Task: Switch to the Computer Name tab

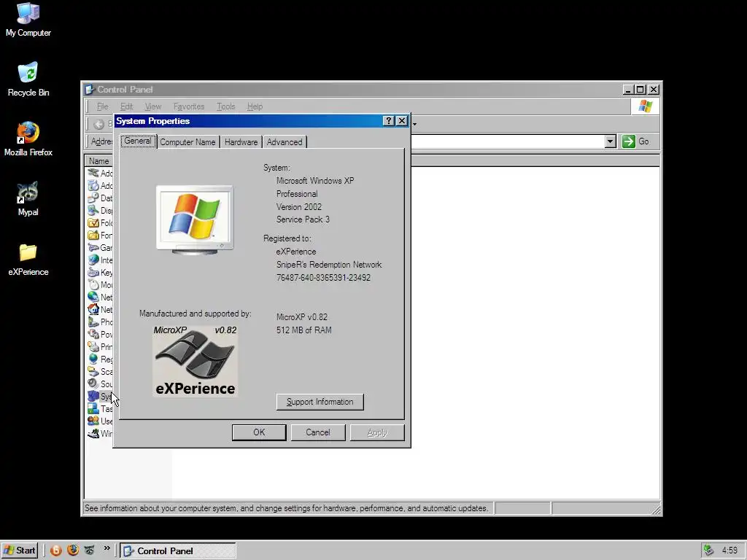Action: click(187, 142)
